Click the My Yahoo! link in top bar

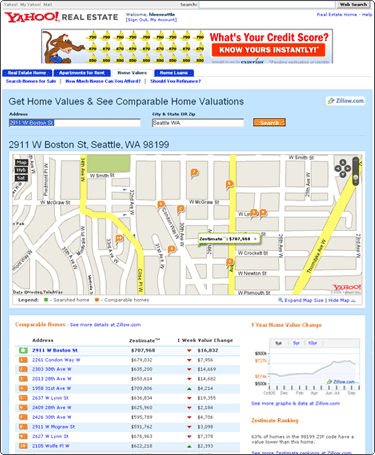click(x=31, y=4)
